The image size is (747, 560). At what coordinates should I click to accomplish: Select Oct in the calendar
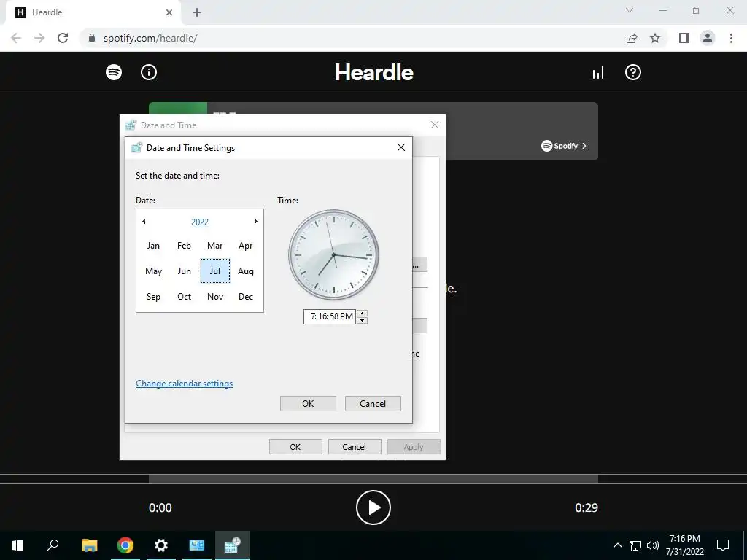184,297
